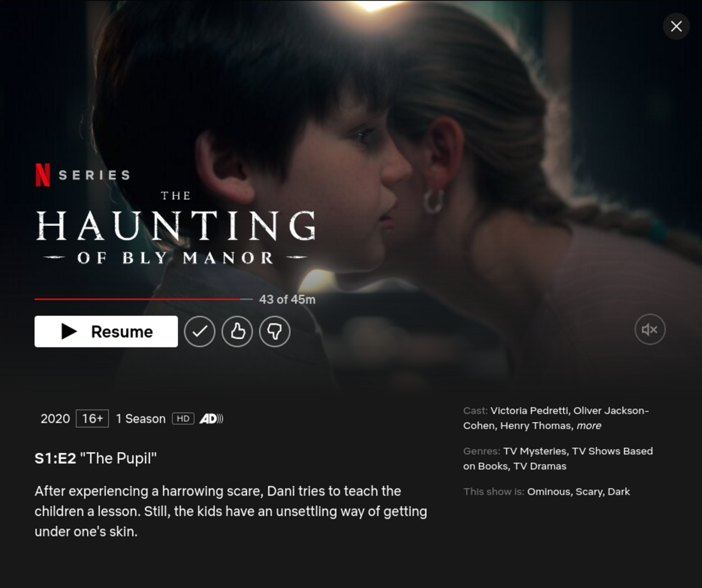Image resolution: width=702 pixels, height=588 pixels.
Task: Open Victoria Pedretti cast link
Action: click(529, 410)
